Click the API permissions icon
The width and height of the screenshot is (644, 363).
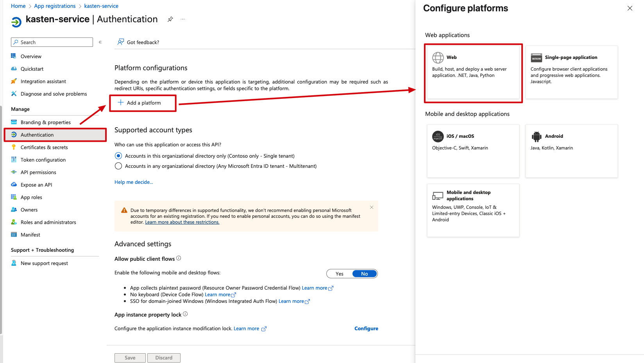(x=14, y=172)
